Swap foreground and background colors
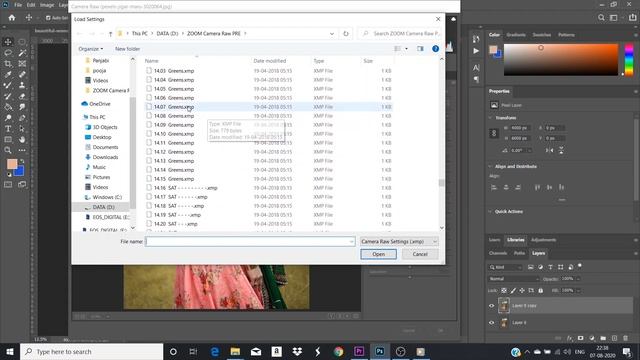Image resolution: width=640 pixels, height=360 pixels. pyautogui.click(x=22, y=162)
